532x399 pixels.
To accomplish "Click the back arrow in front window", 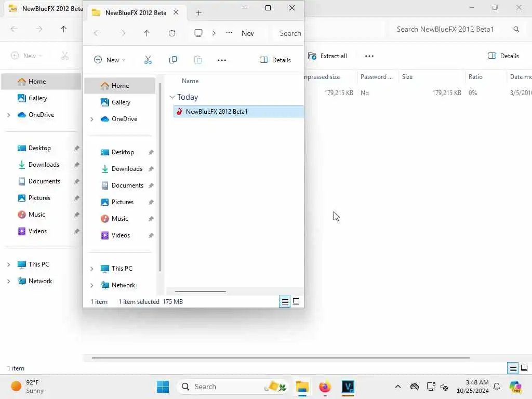I will click(x=97, y=33).
